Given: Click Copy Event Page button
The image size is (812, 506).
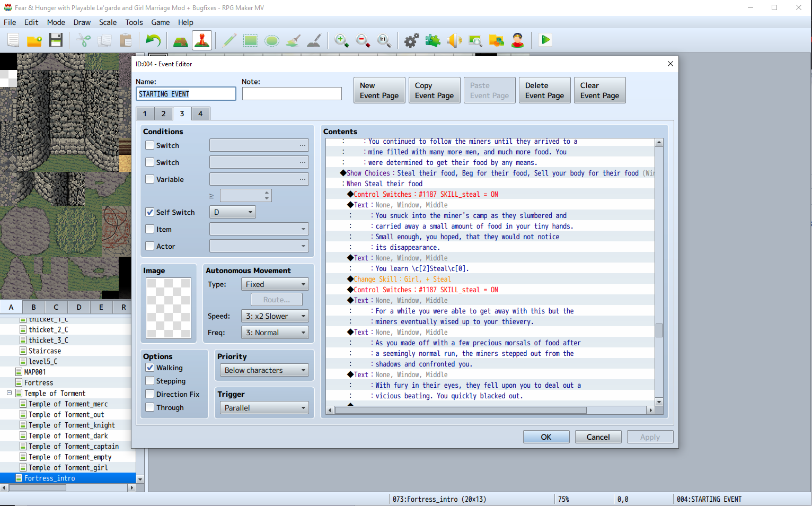Looking at the screenshot, I should pyautogui.click(x=435, y=90).
